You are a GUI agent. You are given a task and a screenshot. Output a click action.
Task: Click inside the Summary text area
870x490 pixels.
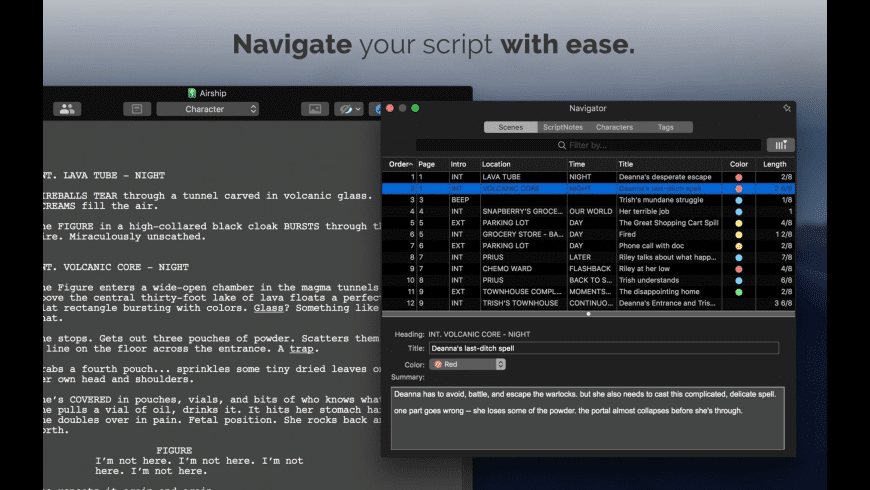pos(588,418)
